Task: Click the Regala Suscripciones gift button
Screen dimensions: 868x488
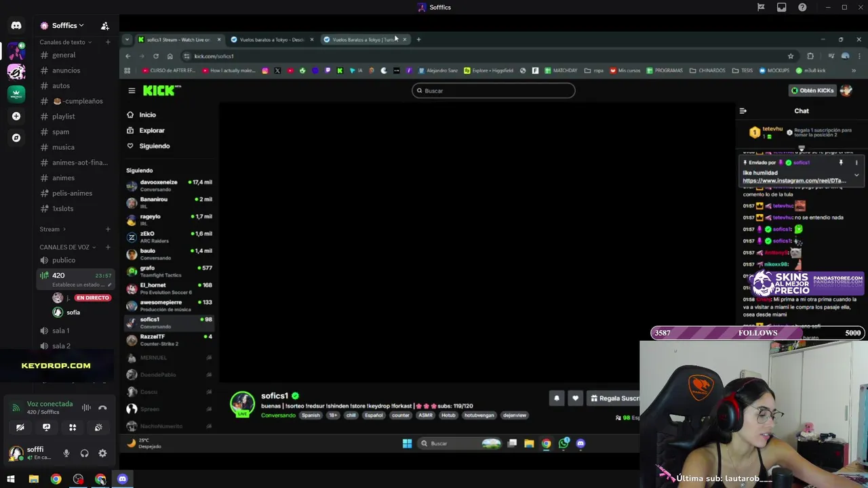Action: [x=614, y=399]
